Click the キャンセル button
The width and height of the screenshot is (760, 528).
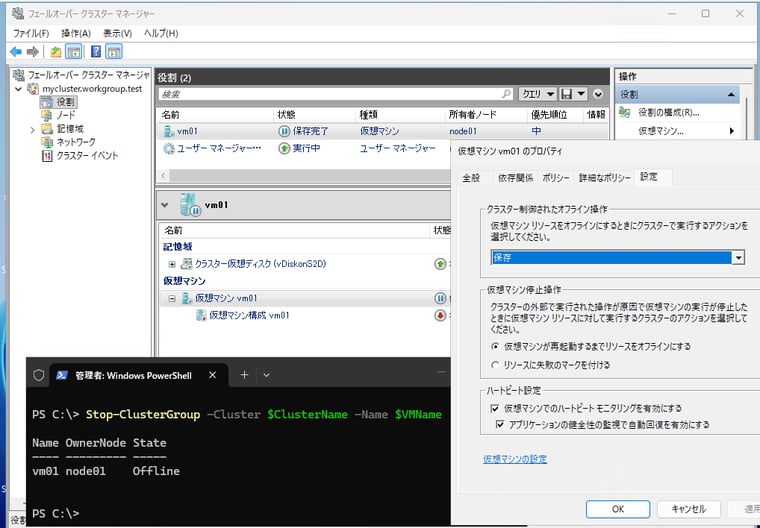689,509
